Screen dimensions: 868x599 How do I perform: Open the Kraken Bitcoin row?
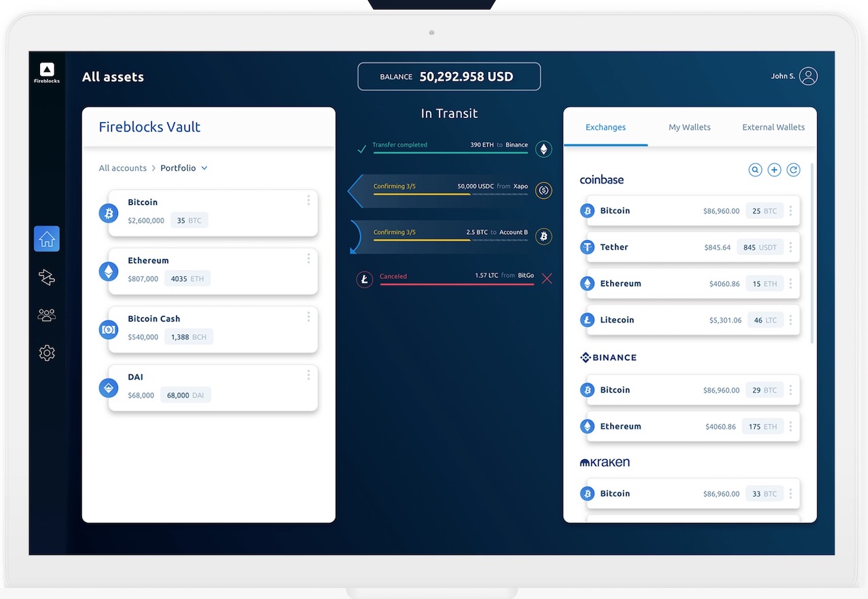coord(690,494)
